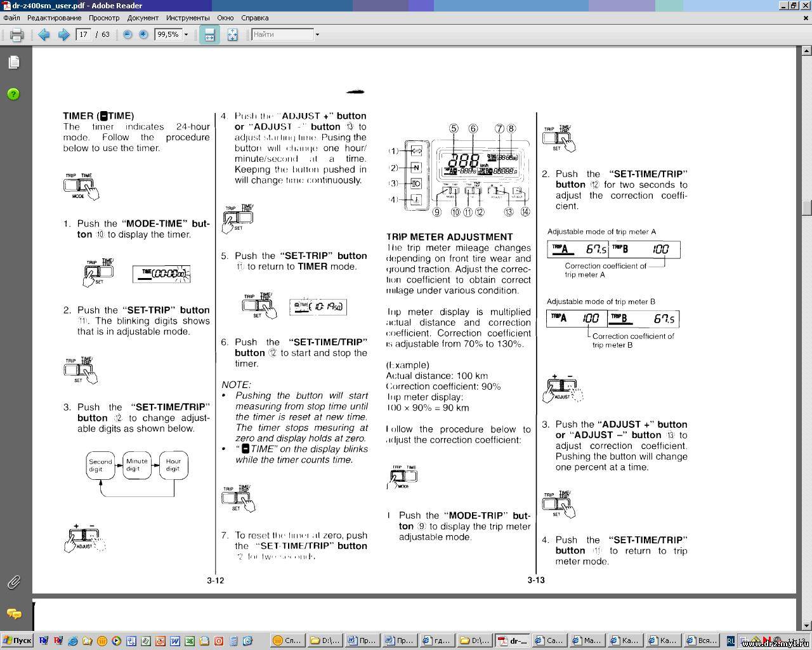The height and width of the screenshot is (650, 812).
Task: Open the Просмотр menu
Action: click(x=104, y=18)
